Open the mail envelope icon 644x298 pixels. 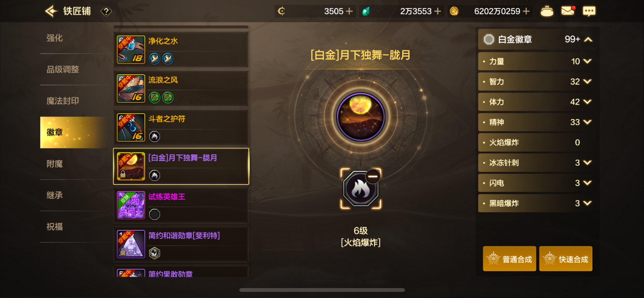point(568,11)
